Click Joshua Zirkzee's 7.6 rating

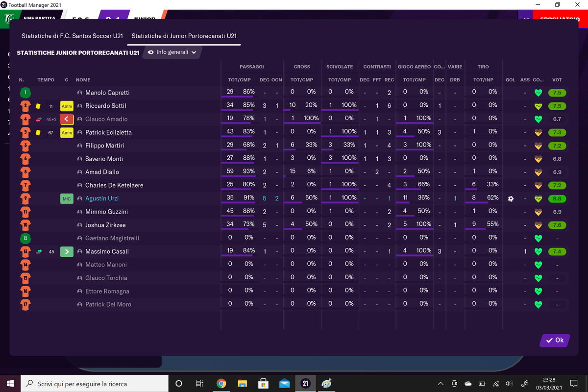pos(557,225)
